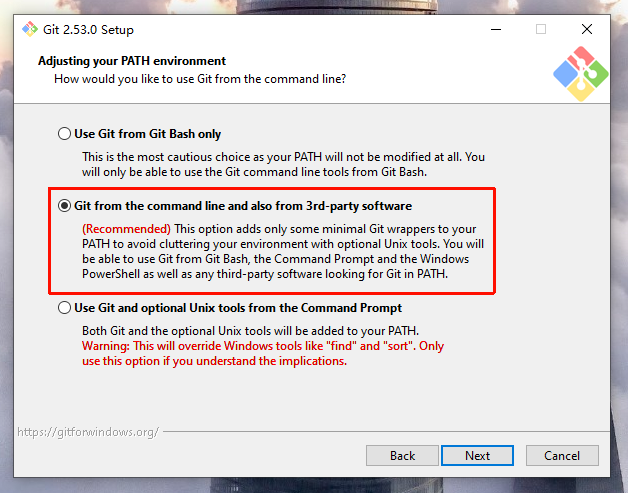Go back with the Back button
The height and width of the screenshot is (493, 628).
click(402, 455)
